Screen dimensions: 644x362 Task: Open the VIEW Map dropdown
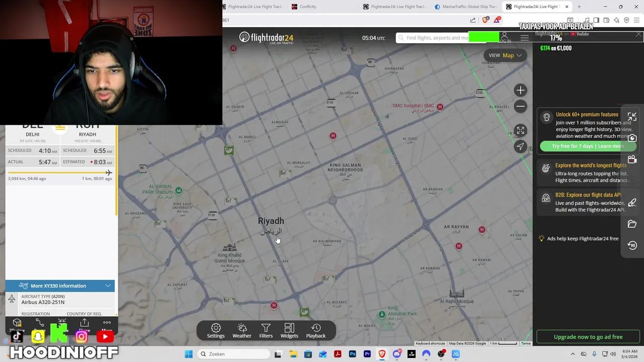505,55
